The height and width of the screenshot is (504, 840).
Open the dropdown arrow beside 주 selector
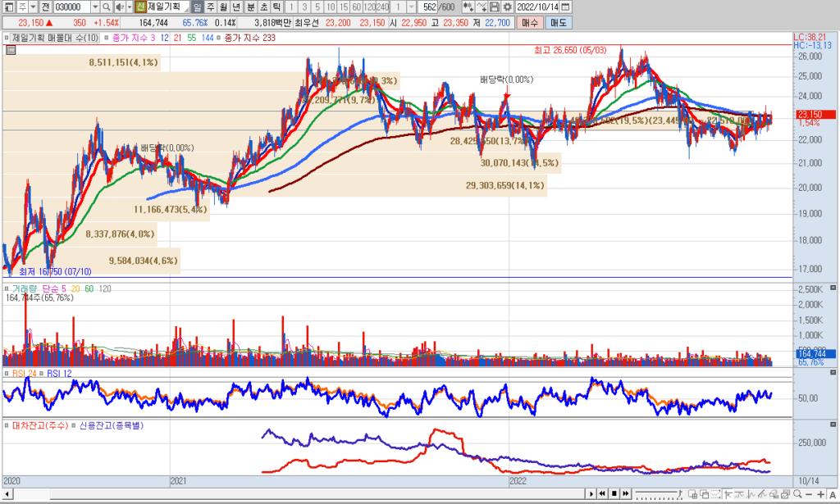[x=32, y=7]
